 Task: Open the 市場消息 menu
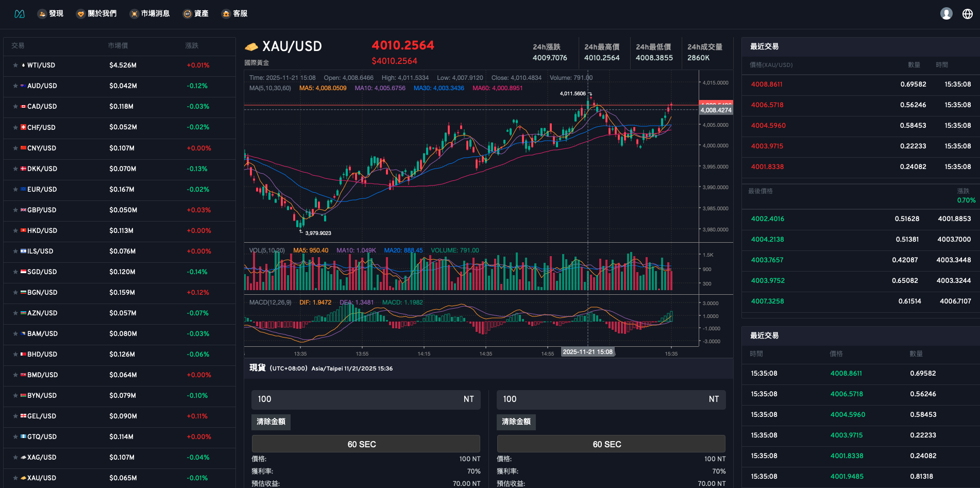(150, 14)
